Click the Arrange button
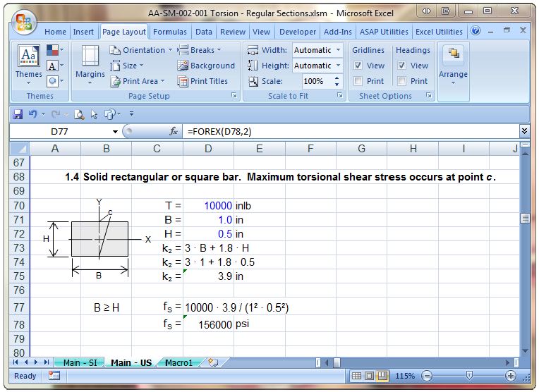 [x=453, y=63]
